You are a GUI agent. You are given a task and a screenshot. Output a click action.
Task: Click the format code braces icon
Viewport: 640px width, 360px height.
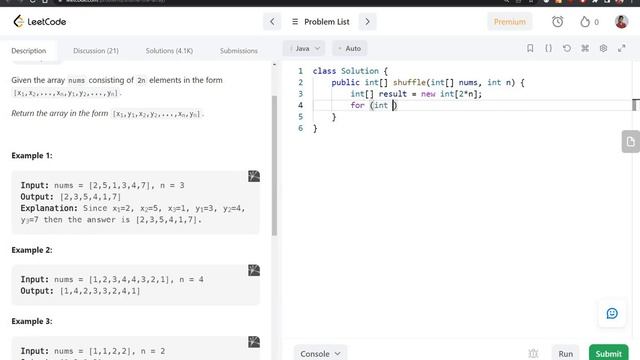549,48
